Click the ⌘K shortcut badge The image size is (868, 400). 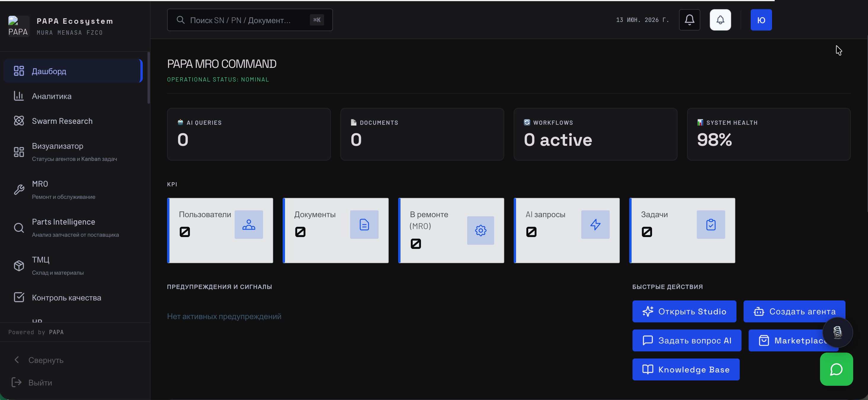[x=317, y=20]
